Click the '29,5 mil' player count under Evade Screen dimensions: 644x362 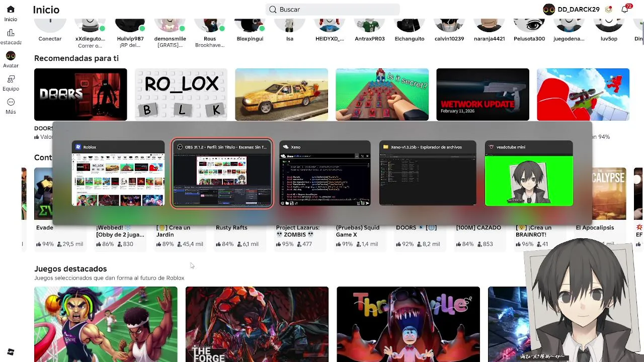(73, 244)
